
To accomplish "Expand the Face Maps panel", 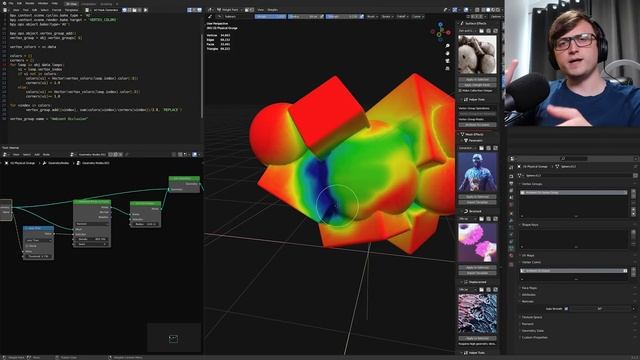I will (x=529, y=288).
